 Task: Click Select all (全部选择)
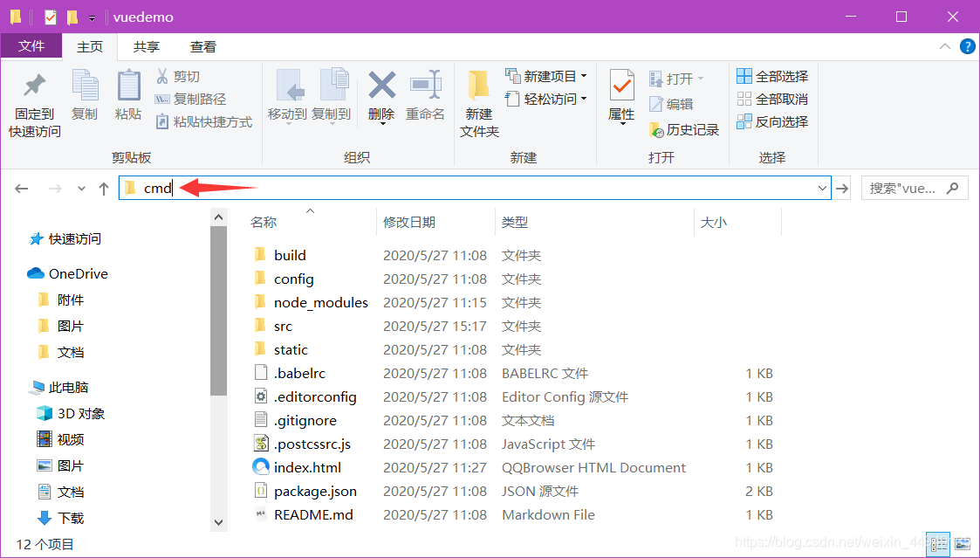pos(772,76)
